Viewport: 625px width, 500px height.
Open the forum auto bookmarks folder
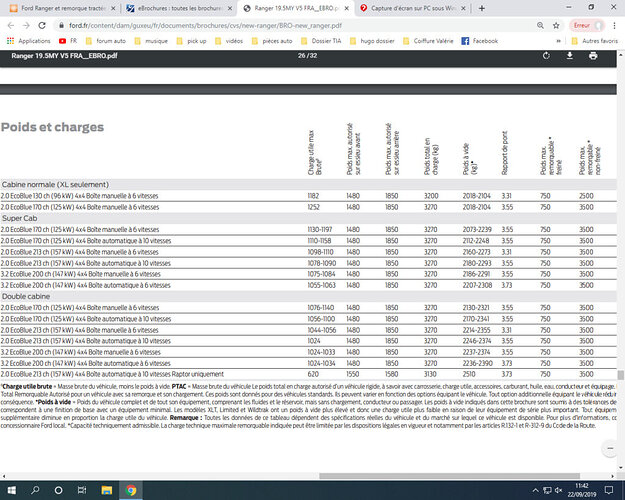106,41
